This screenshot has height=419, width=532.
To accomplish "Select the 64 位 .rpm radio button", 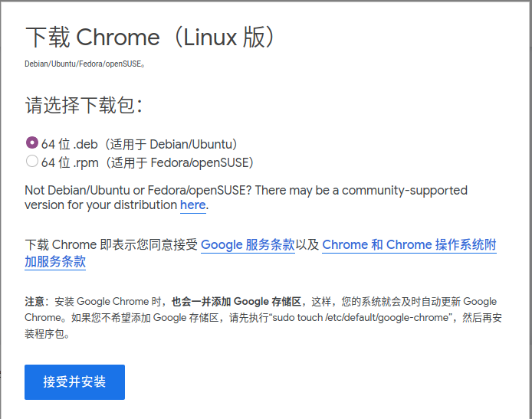I will 32,161.
